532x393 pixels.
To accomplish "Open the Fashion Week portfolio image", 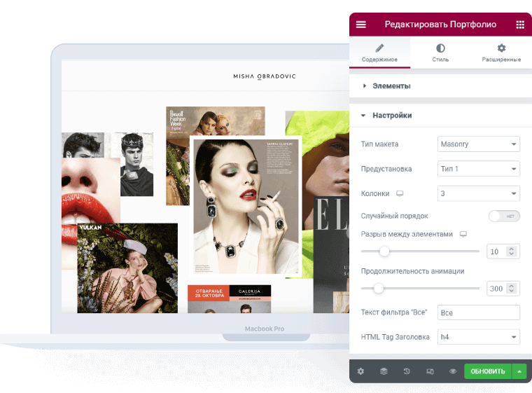I will point(215,120).
